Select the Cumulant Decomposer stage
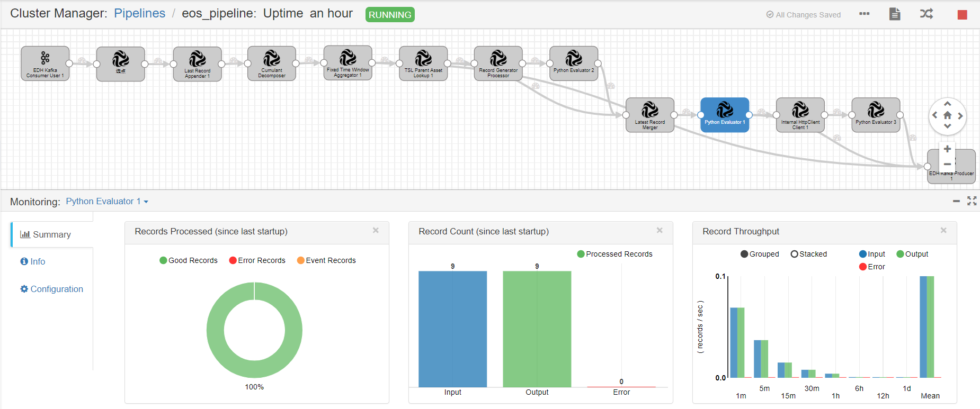 point(272,63)
